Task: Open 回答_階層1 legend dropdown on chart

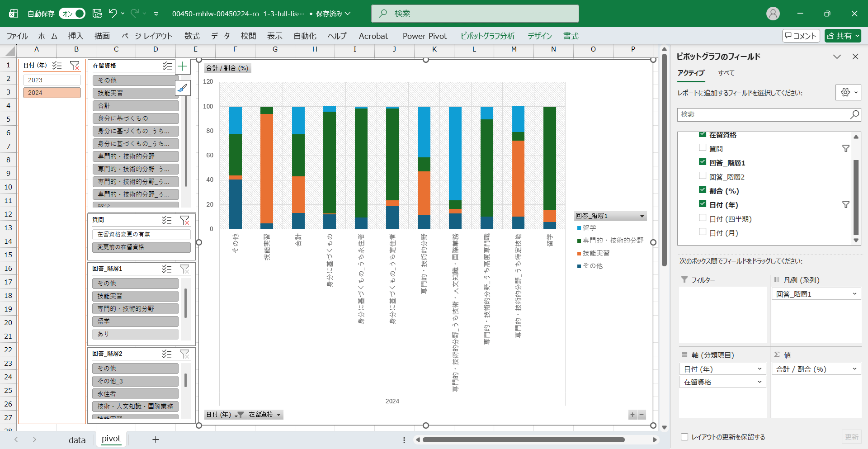Action: (x=642, y=216)
